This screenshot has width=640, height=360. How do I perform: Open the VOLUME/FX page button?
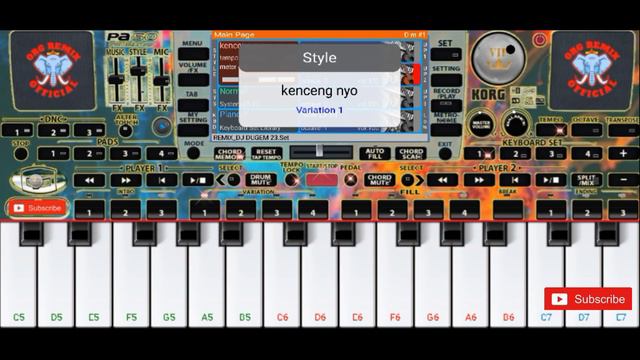193,80
